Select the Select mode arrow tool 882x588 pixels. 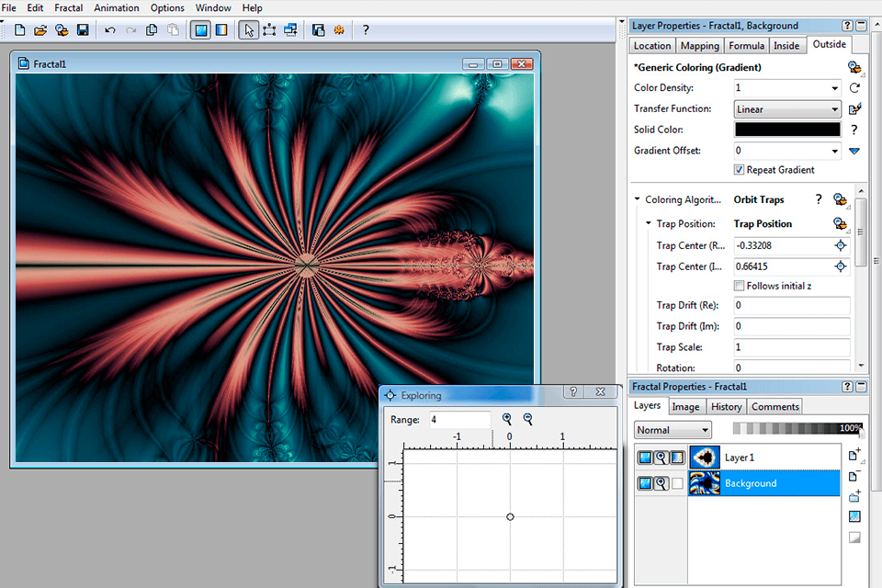click(x=248, y=30)
